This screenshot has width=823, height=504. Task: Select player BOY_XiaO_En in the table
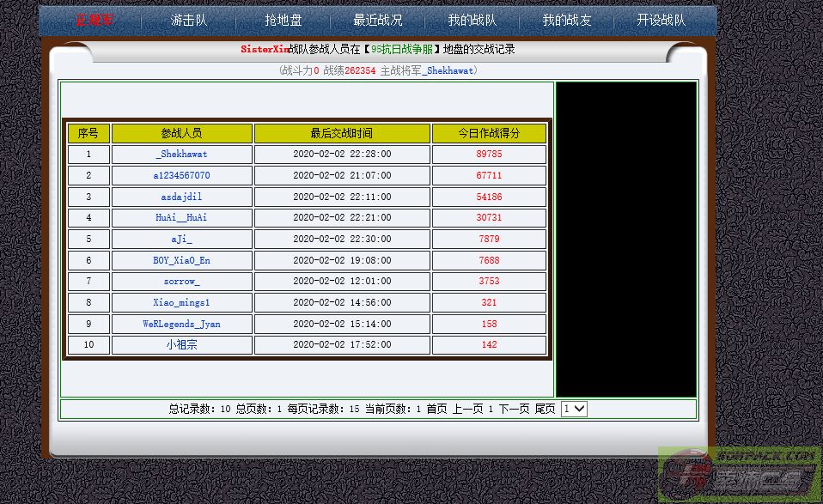click(181, 260)
